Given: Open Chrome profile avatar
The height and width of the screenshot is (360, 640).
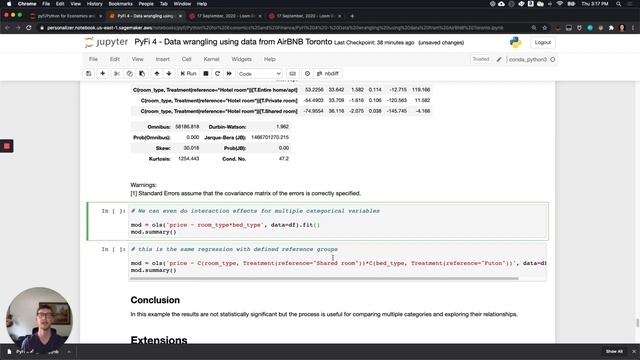Looking at the screenshot, I should pyautogui.click(x=622, y=28).
